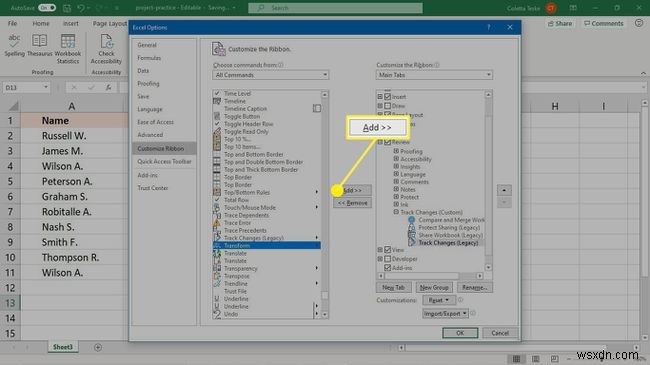Image resolution: width=650 pixels, height=365 pixels.
Task: Switch to Page Layout view in status bar
Action: (536, 359)
